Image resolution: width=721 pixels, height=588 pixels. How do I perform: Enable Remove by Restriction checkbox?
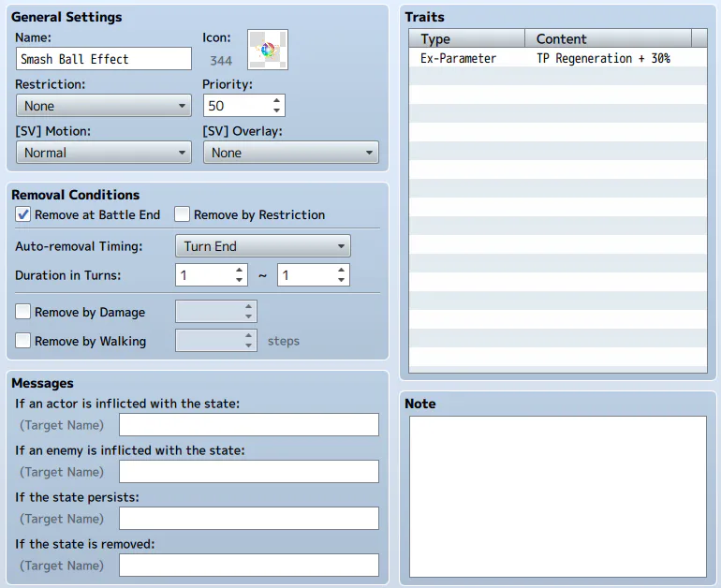click(x=182, y=214)
